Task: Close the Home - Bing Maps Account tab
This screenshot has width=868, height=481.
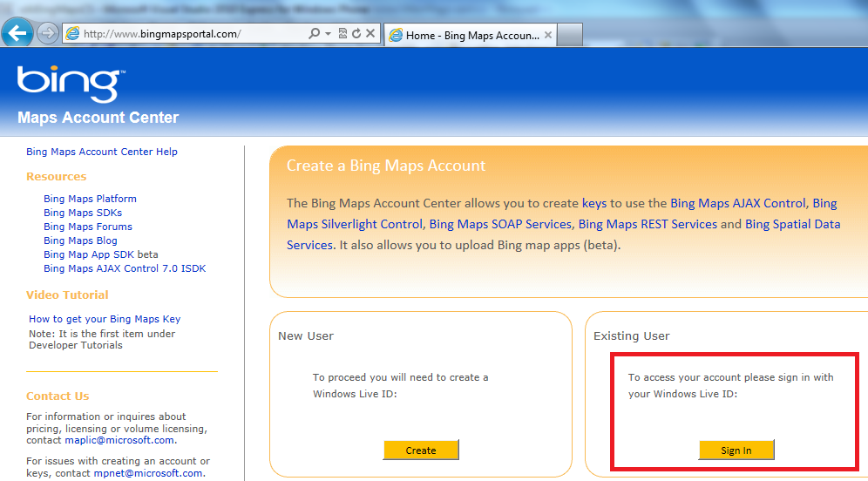Action: click(x=548, y=36)
